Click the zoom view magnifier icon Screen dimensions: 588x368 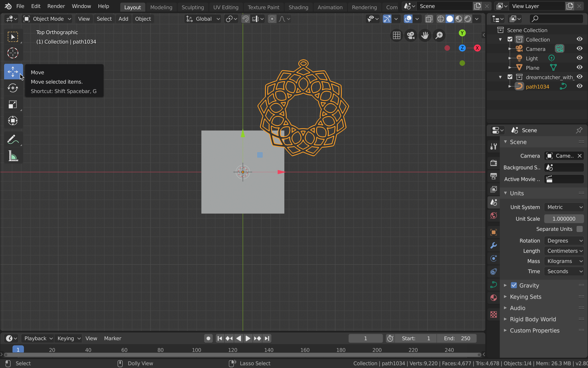[x=439, y=35]
